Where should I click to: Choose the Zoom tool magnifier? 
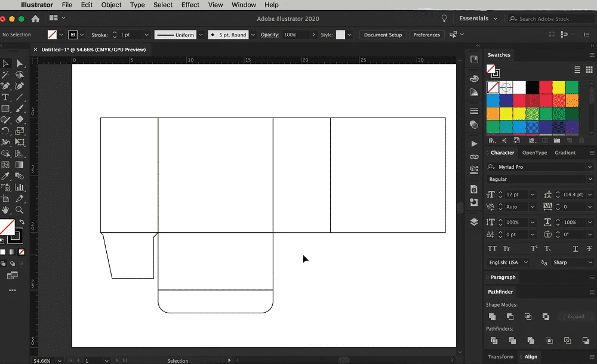pos(20,210)
